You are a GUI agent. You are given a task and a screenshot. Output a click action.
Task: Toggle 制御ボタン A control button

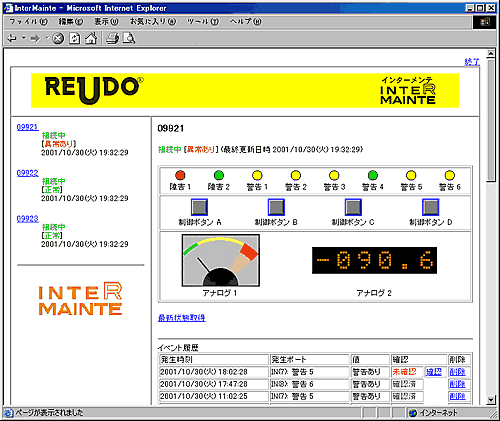[x=199, y=207]
